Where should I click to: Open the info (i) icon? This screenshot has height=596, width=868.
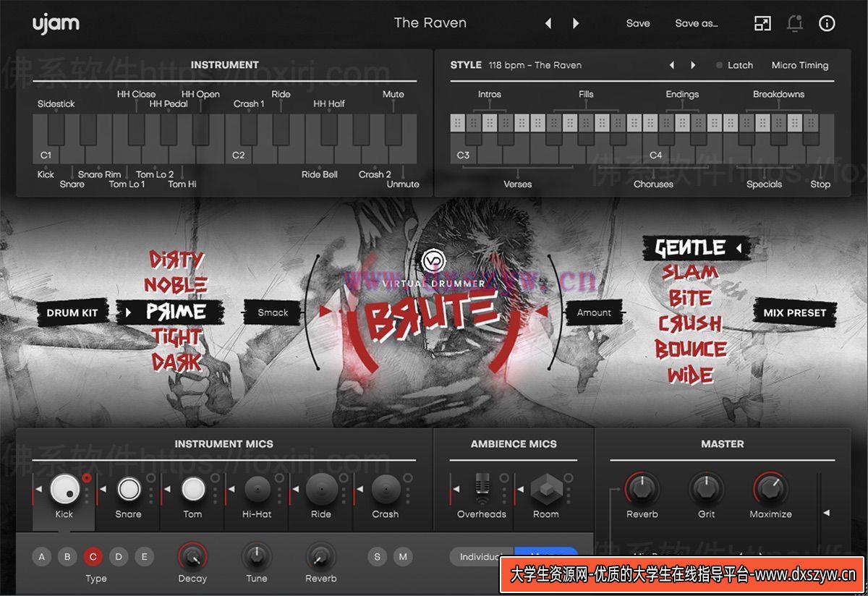point(827,23)
